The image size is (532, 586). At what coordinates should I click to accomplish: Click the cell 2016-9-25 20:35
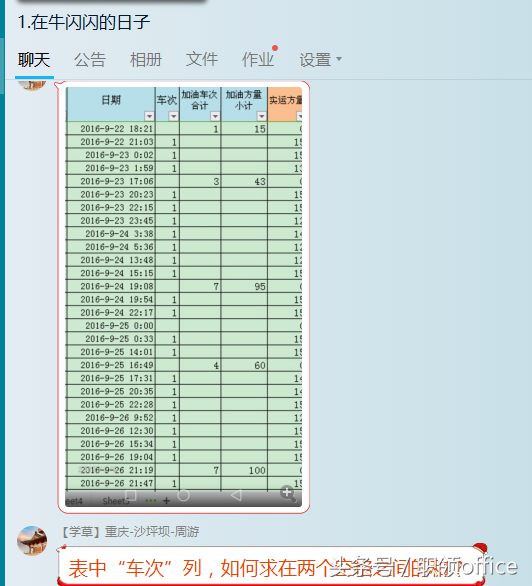[111, 391]
